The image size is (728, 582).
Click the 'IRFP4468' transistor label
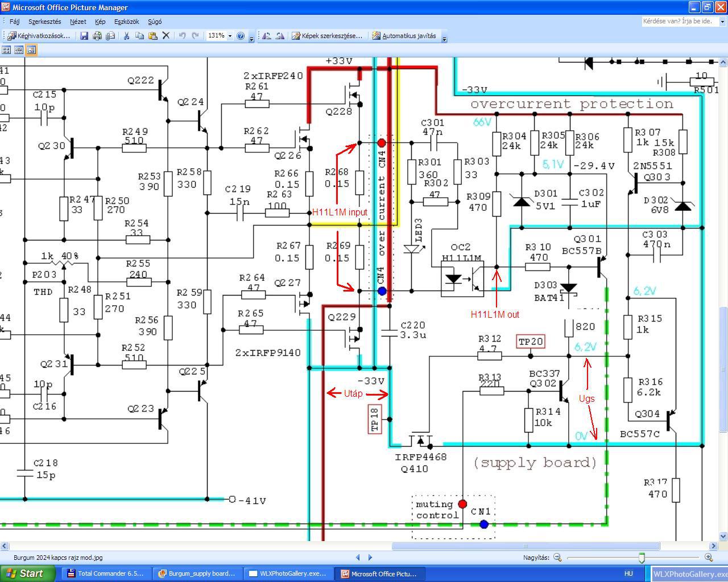tap(421, 457)
